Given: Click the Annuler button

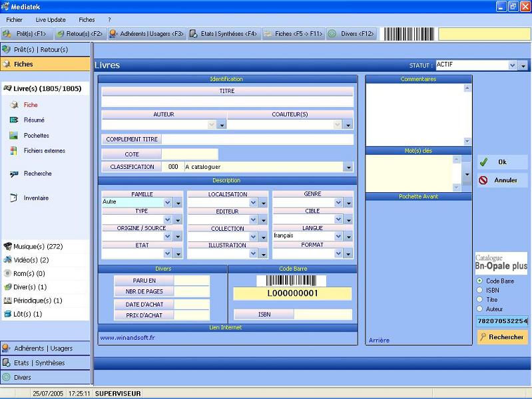Looking at the screenshot, I should (502, 180).
